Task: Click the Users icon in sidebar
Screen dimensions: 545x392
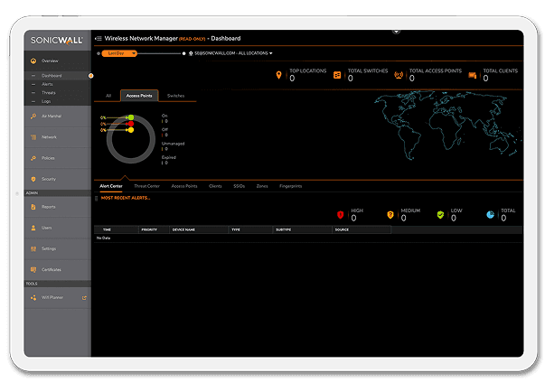Action: [x=34, y=228]
